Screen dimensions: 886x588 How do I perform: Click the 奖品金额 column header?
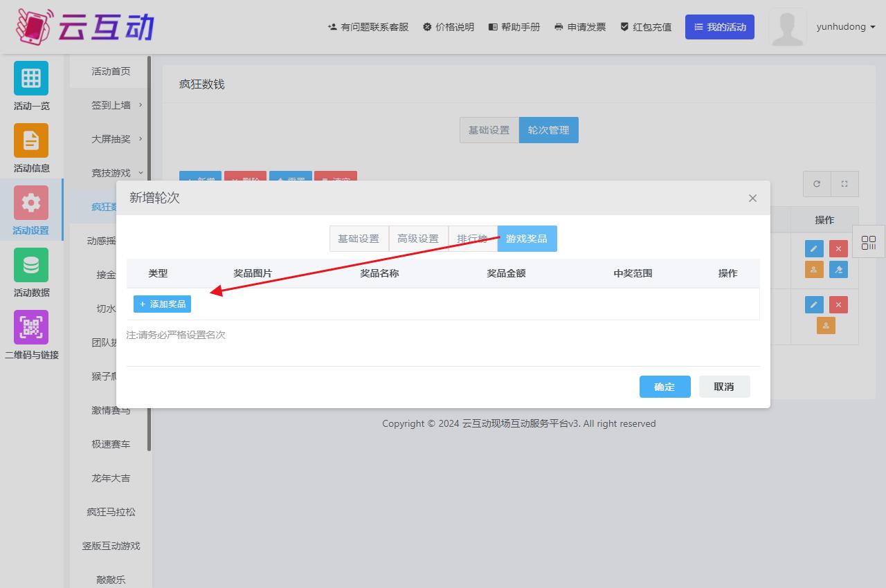point(506,273)
